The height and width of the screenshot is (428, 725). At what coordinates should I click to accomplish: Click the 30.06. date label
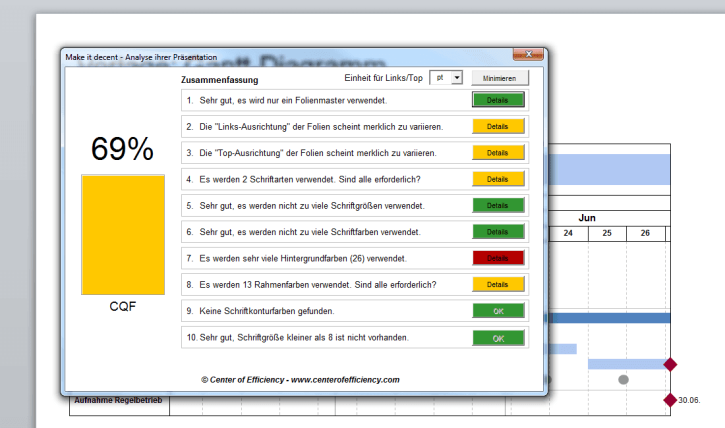click(689, 400)
